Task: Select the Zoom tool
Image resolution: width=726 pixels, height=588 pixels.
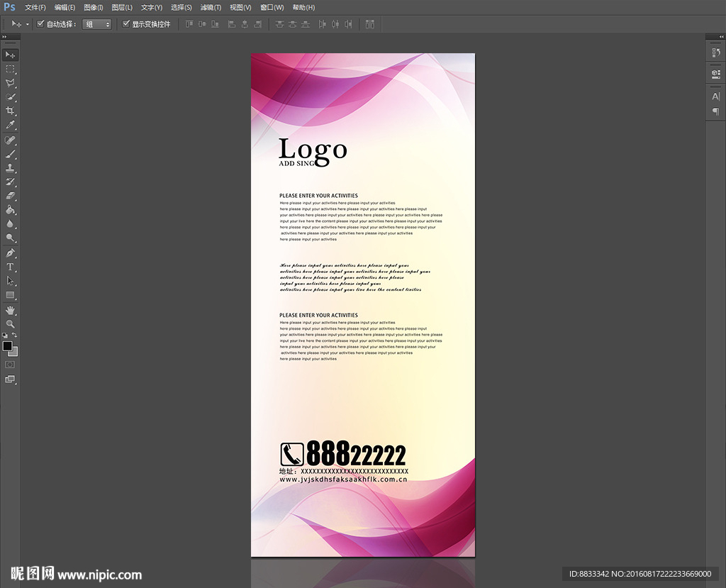Action: (10, 324)
